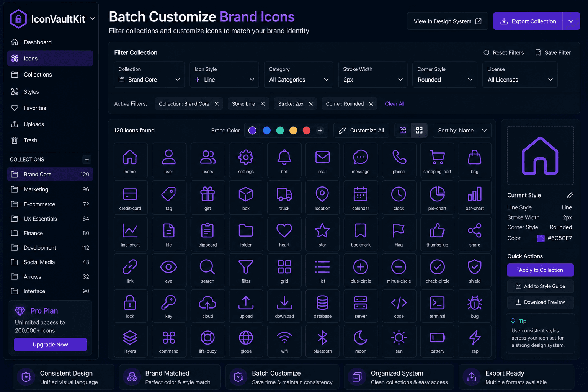588x392 pixels.
Task: Pick the purple brand color swatch
Action: tap(252, 131)
